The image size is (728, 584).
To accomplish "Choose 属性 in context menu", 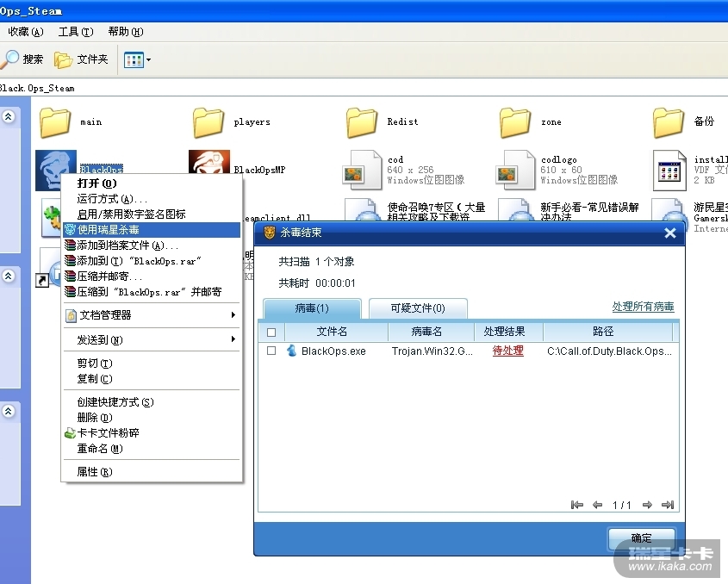I will click(x=152, y=472).
